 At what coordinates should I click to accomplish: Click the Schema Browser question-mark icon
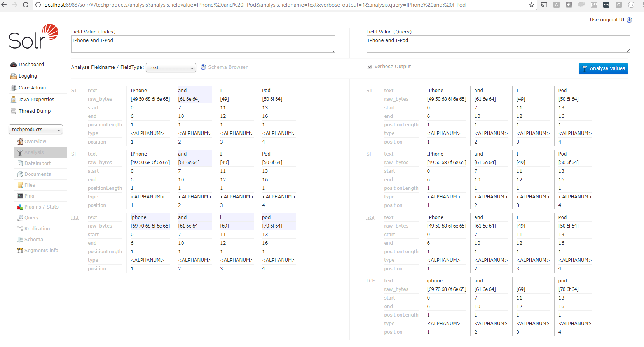203,67
